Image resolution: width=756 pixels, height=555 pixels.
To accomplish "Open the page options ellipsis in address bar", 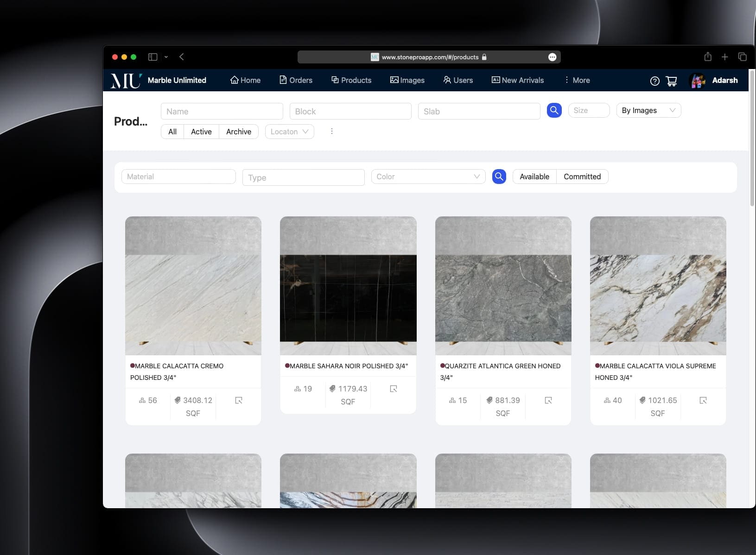I will click(552, 57).
